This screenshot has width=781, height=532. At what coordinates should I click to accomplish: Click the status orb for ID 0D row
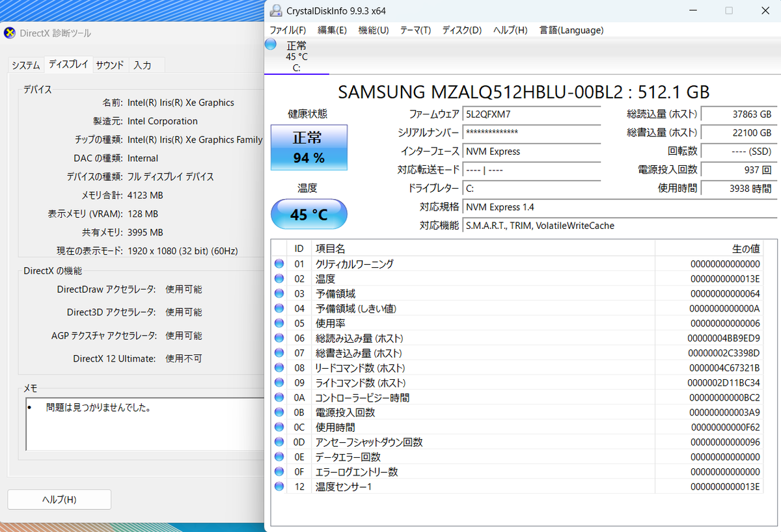click(x=279, y=442)
